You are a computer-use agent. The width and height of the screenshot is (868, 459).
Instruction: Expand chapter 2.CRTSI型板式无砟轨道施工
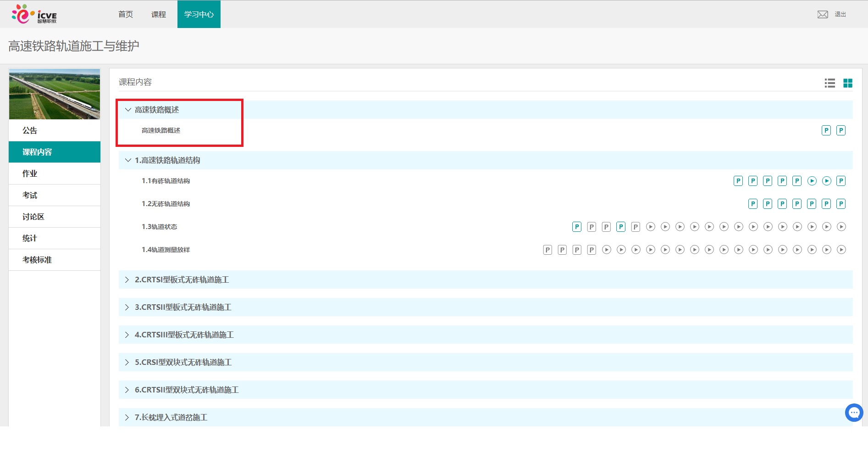click(x=486, y=280)
